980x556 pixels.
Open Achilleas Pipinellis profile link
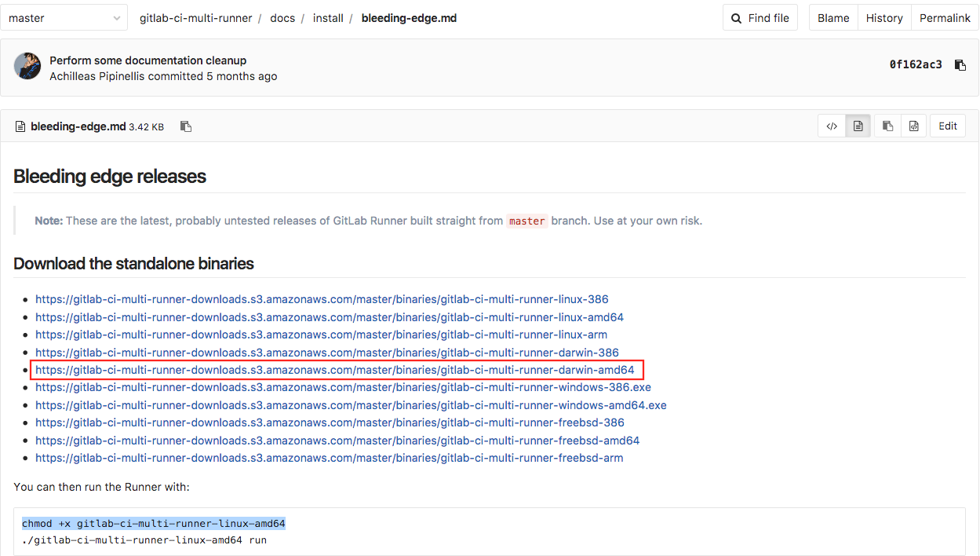(x=97, y=76)
